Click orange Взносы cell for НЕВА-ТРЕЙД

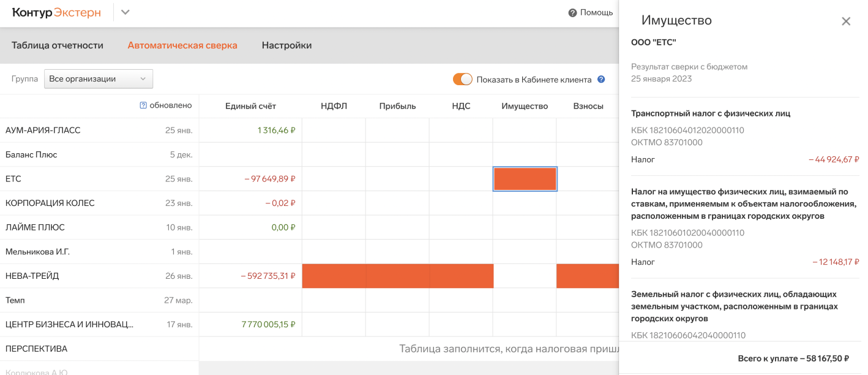(588, 276)
